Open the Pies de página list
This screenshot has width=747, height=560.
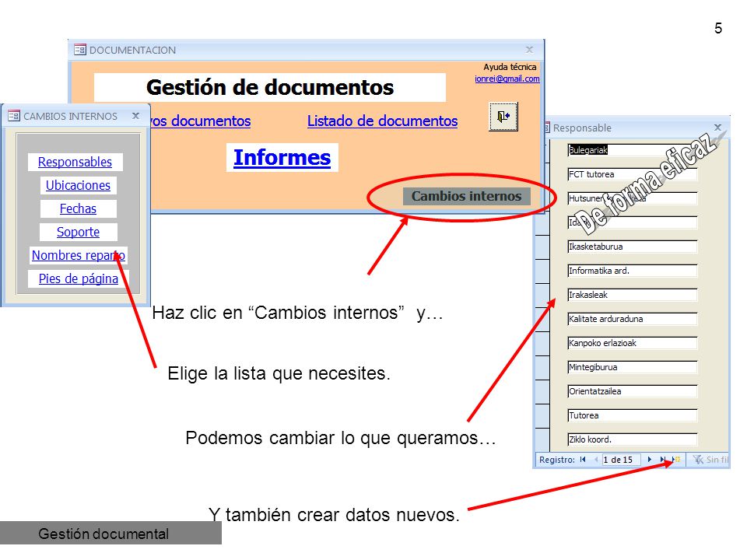79,278
